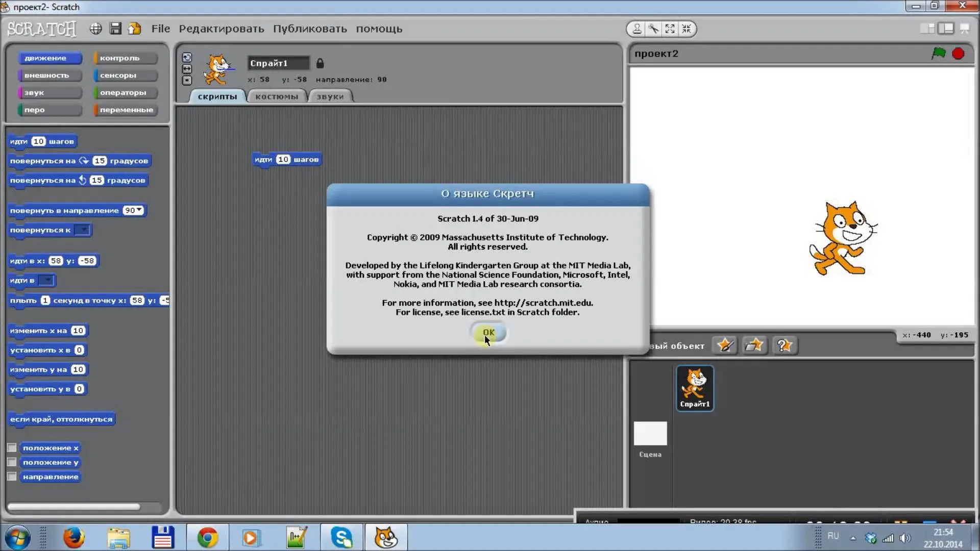The width and height of the screenshot is (980, 551).
Task: Click the RU language indicator
Action: tap(833, 536)
